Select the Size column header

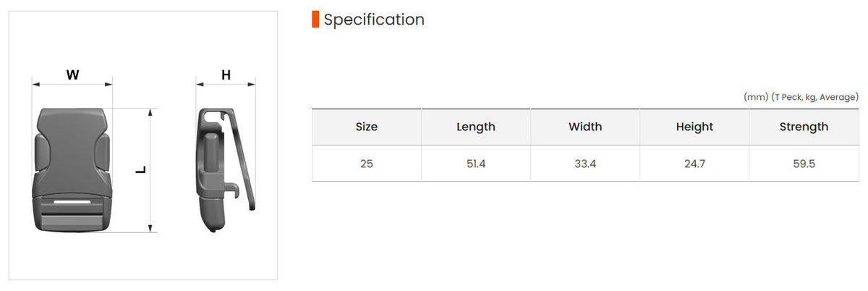pos(367,127)
